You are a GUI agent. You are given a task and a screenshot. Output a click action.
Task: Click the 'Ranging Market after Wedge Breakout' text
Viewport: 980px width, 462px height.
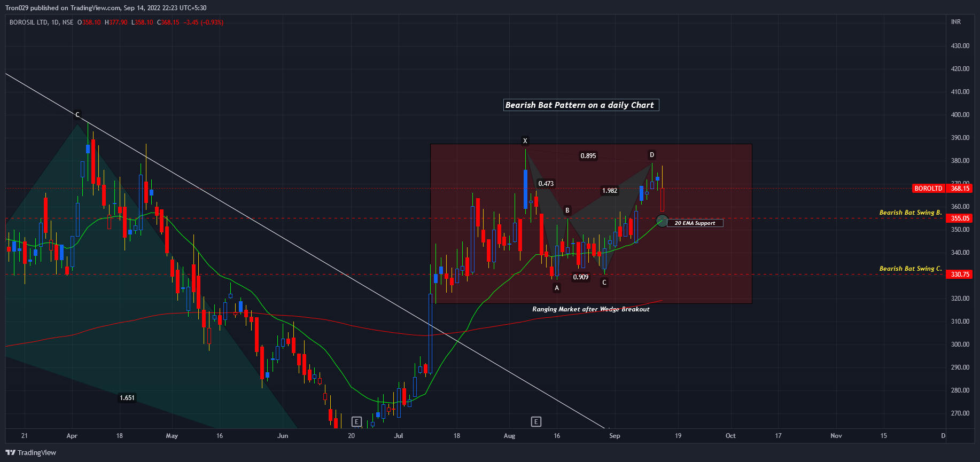tap(591, 309)
